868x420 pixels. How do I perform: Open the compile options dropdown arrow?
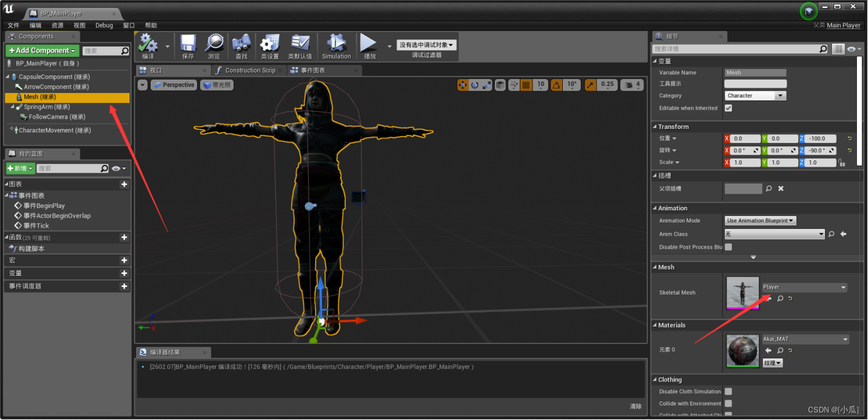[x=167, y=46]
